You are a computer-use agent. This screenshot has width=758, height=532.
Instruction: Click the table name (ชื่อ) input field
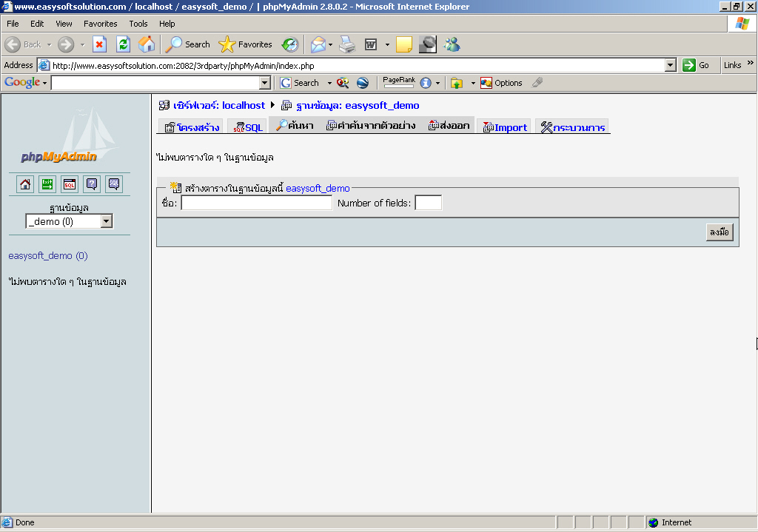click(257, 203)
